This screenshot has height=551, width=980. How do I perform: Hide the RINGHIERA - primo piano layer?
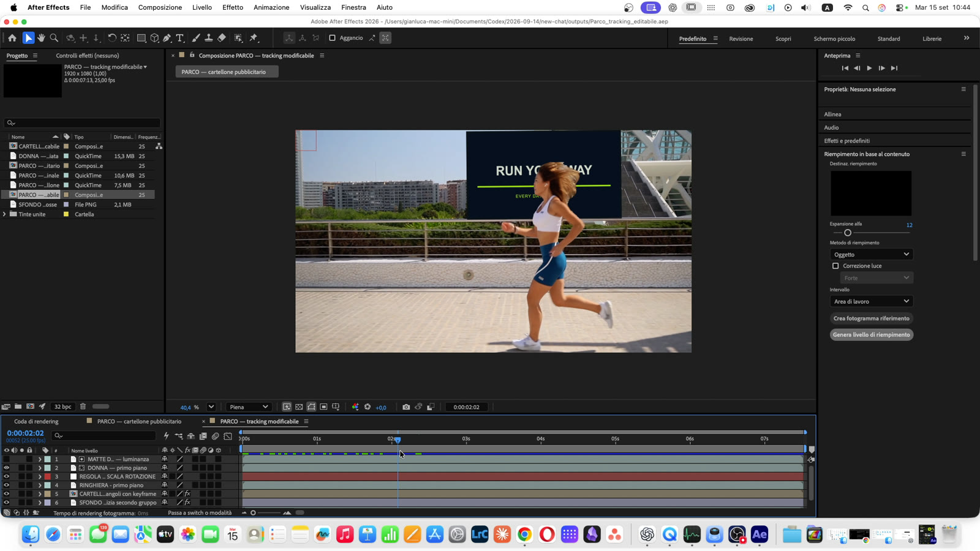tap(7, 485)
